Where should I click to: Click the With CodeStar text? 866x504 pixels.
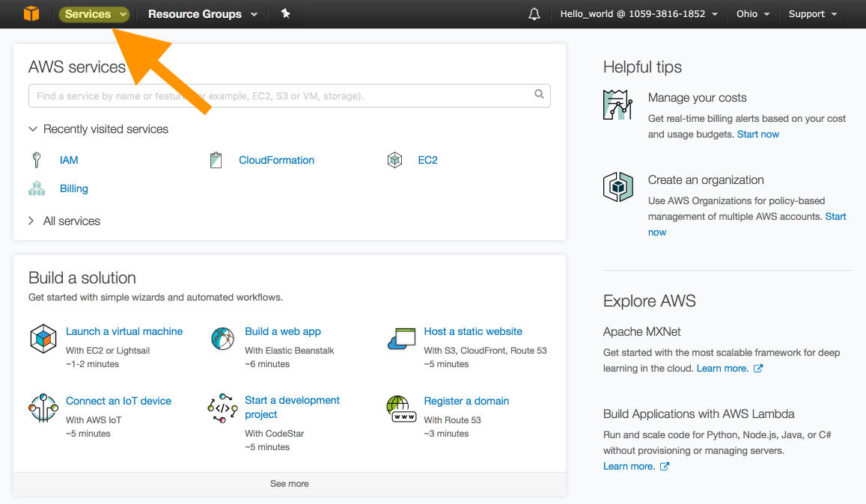click(x=274, y=434)
